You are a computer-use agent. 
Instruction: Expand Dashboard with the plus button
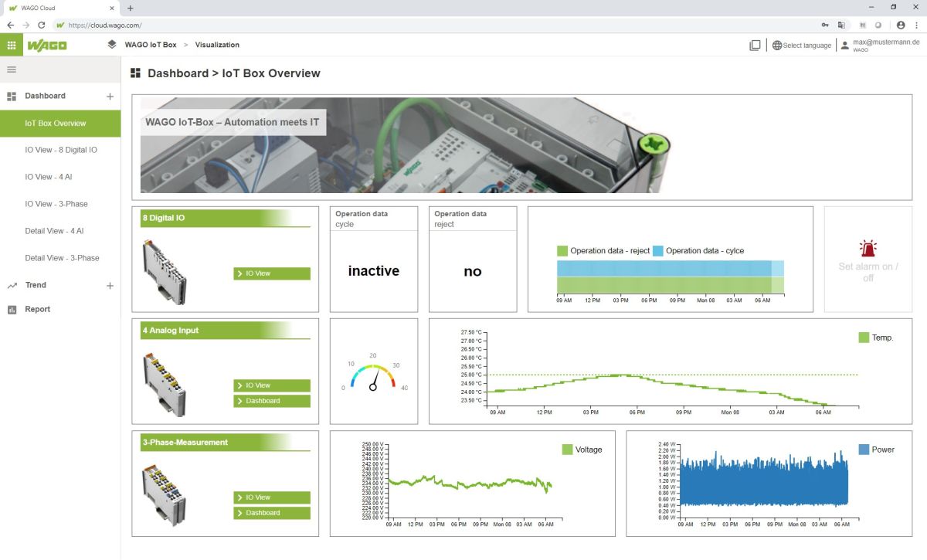tap(110, 97)
